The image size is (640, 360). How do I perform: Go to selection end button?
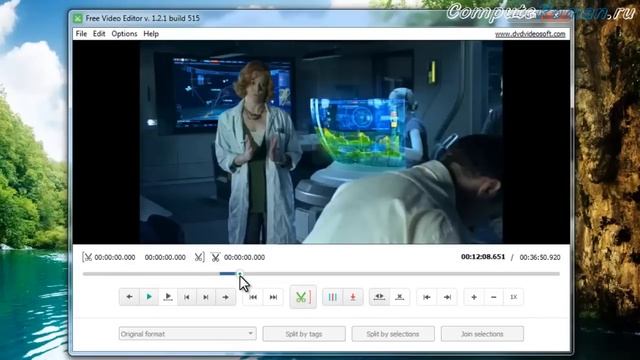[447, 297]
